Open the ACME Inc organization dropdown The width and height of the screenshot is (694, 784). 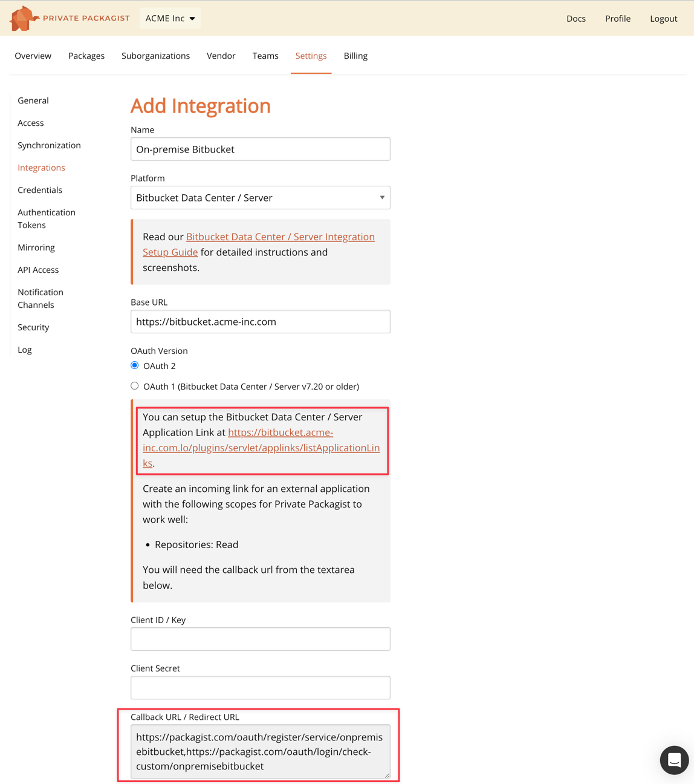[x=170, y=18]
